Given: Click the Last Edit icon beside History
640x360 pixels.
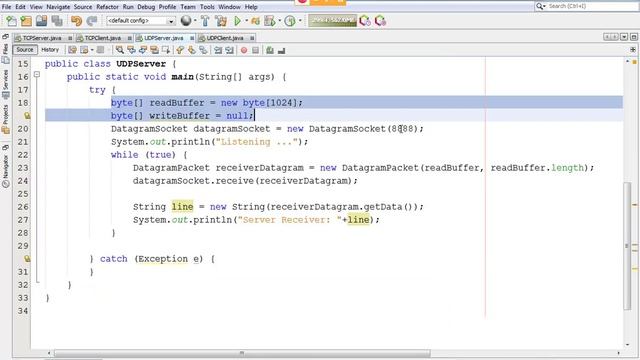Looking at the screenshot, I should point(72,50).
